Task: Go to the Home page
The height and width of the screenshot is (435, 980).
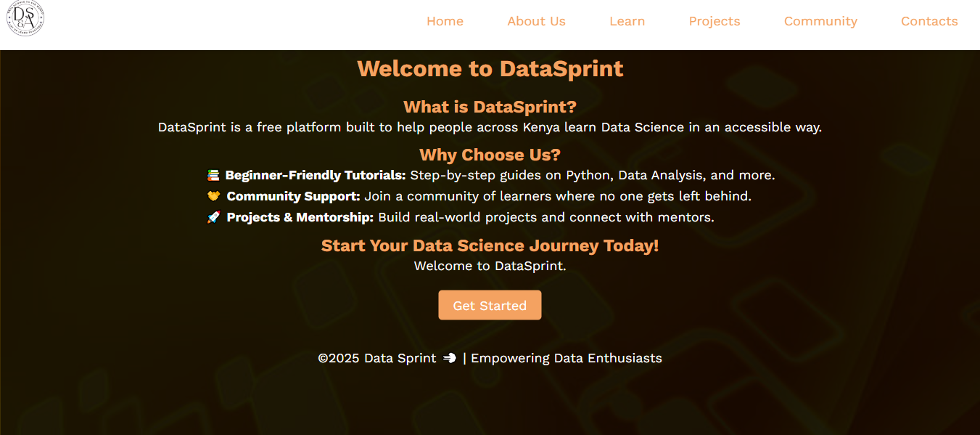Action: click(445, 22)
